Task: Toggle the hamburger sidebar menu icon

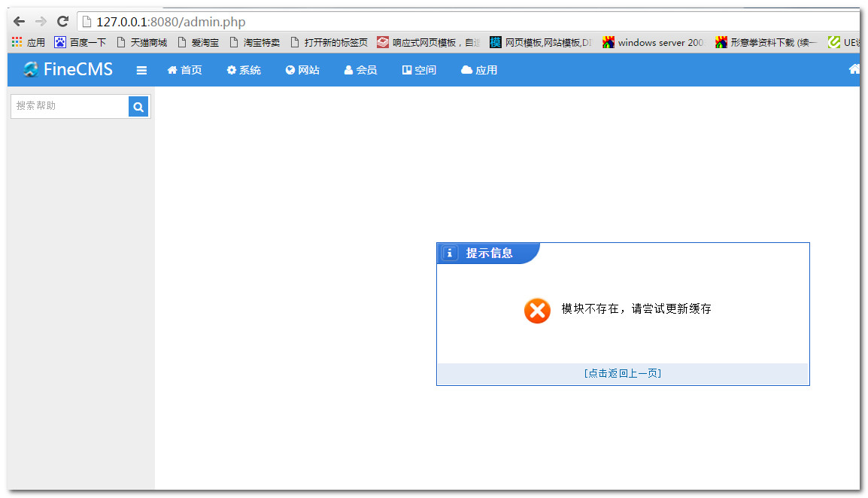Action: 141,71
